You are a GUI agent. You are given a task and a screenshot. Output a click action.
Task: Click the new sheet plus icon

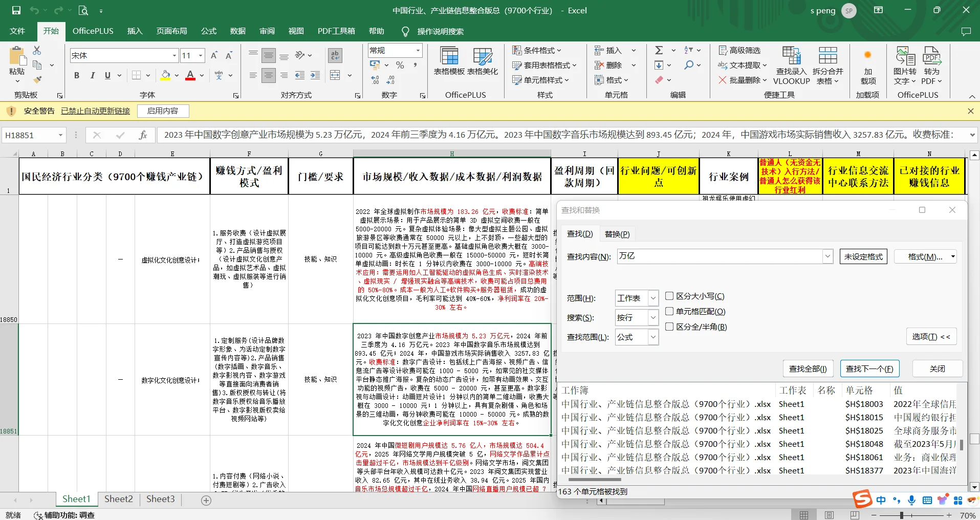click(x=206, y=500)
